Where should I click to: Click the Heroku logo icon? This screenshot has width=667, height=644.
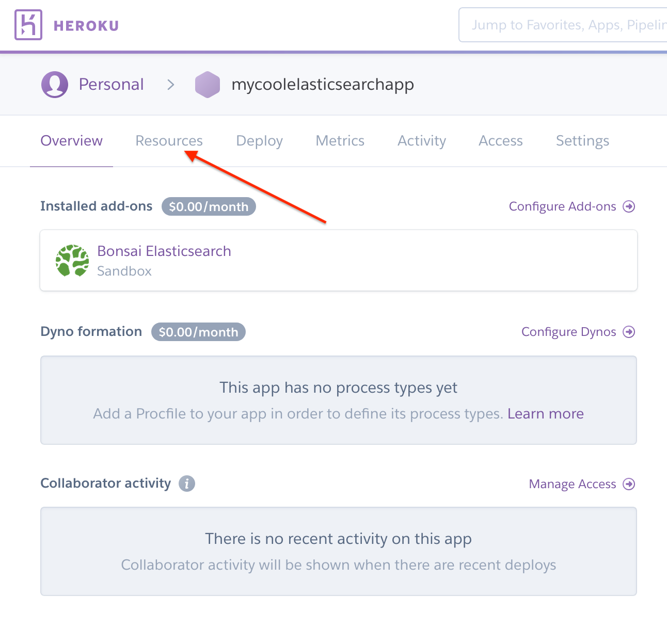point(28,25)
